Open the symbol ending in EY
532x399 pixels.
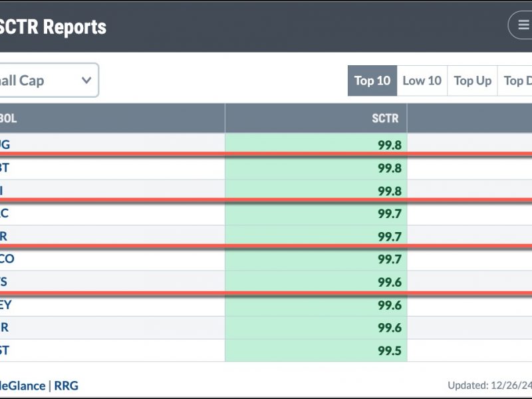[x=6, y=305]
